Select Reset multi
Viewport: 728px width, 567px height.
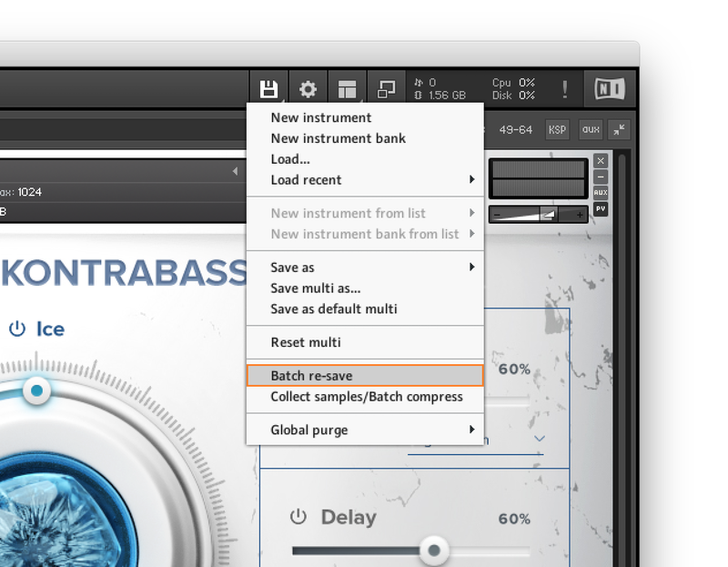pos(366,342)
